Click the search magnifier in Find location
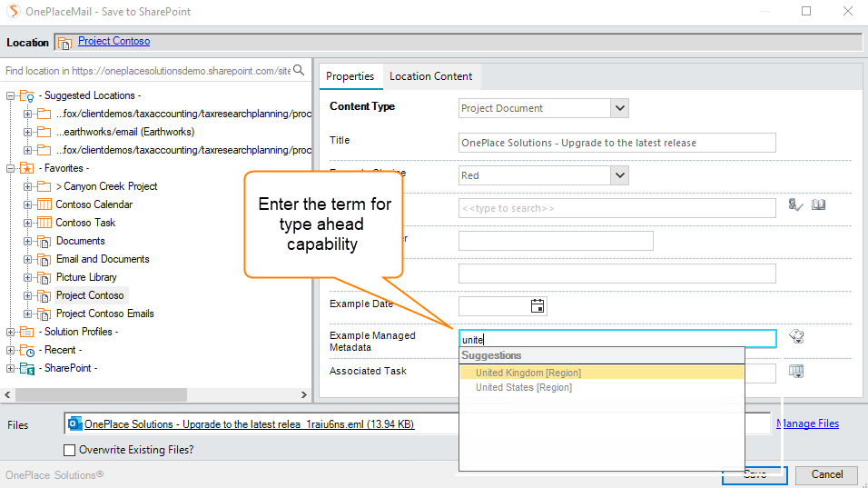The image size is (868, 488). click(x=299, y=70)
